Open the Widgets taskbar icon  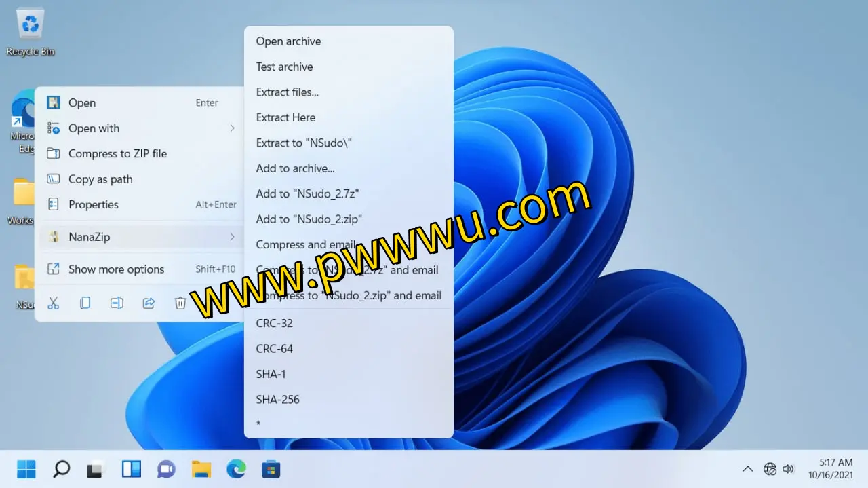click(x=131, y=469)
